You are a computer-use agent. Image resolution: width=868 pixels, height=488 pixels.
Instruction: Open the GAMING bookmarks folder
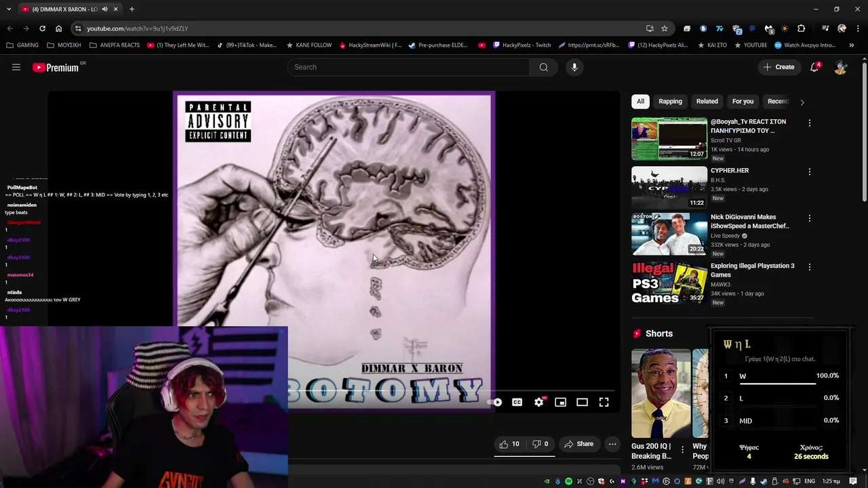(x=23, y=45)
